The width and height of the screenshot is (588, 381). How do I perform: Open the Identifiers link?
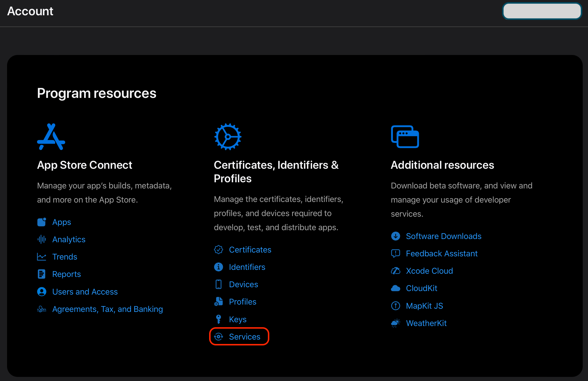247,267
